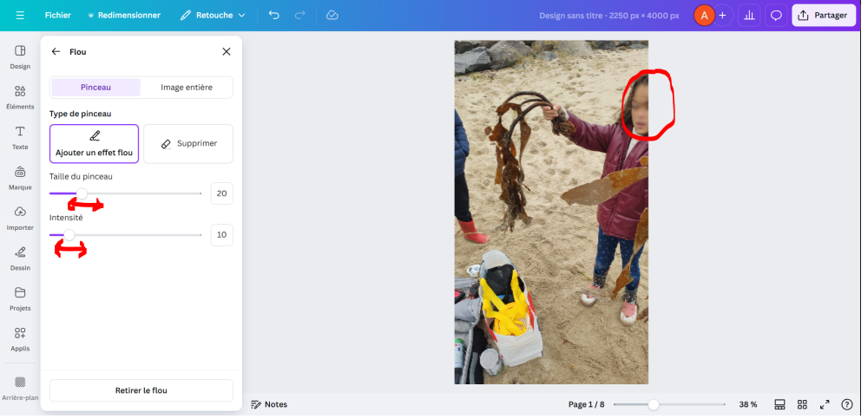The image size is (868, 419).
Task: Open Éléments in the side panel
Action: tap(20, 96)
